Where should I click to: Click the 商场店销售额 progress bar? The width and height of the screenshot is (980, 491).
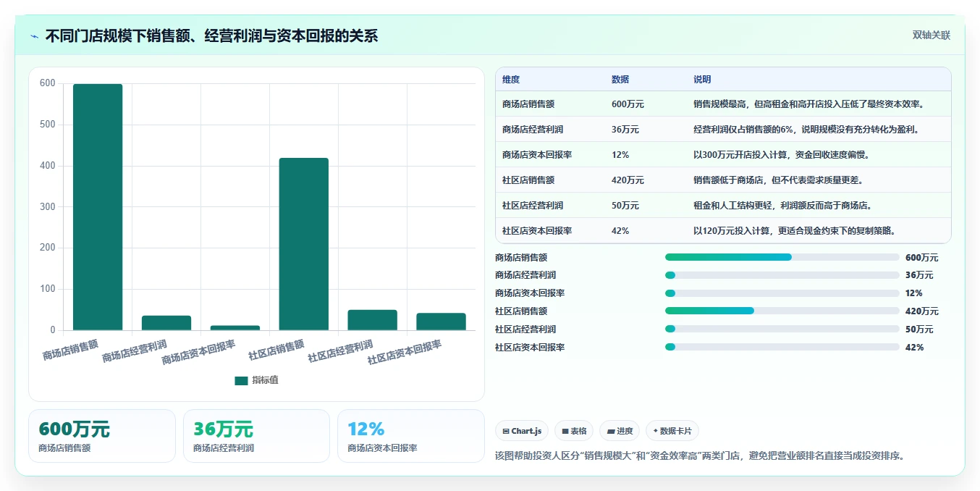tap(782, 257)
